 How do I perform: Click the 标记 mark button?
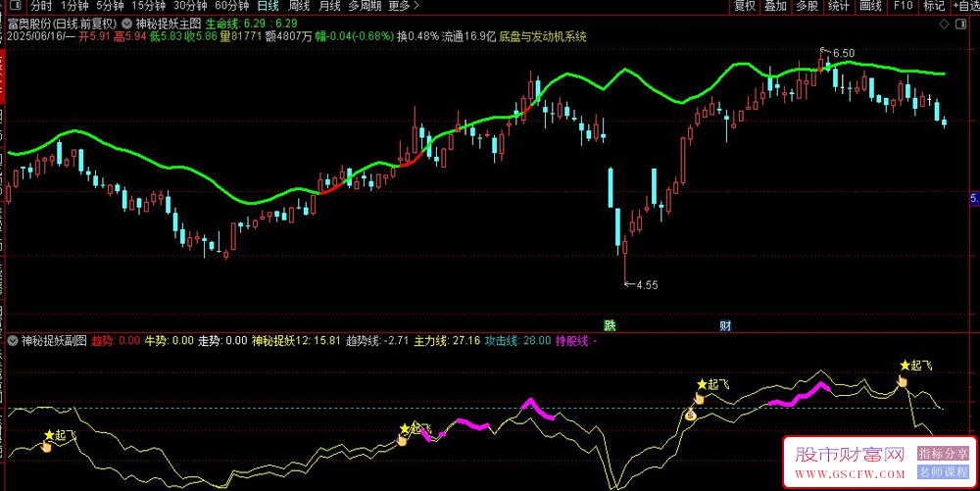(934, 6)
